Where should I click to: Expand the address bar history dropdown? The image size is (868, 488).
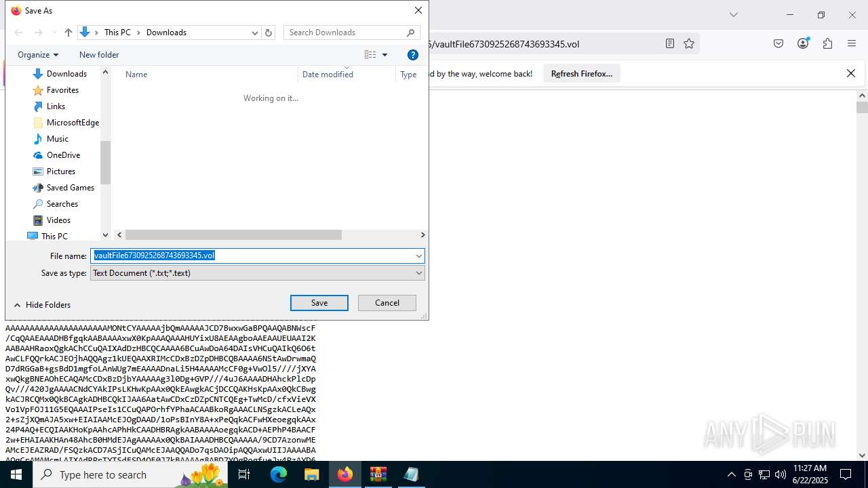coord(255,33)
